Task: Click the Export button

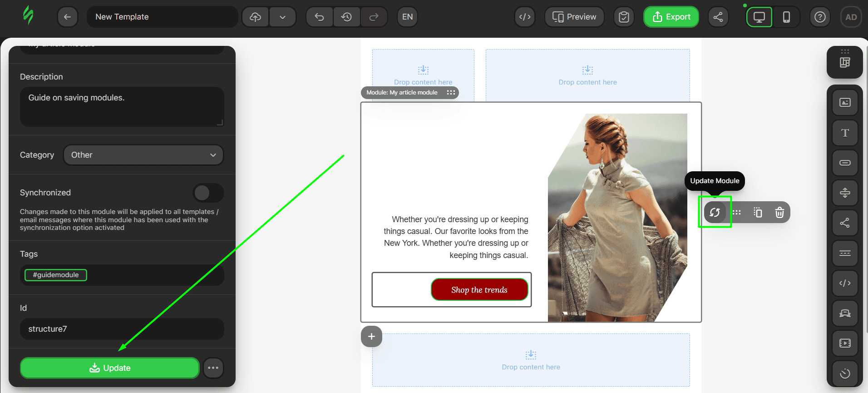Action: [x=671, y=17]
